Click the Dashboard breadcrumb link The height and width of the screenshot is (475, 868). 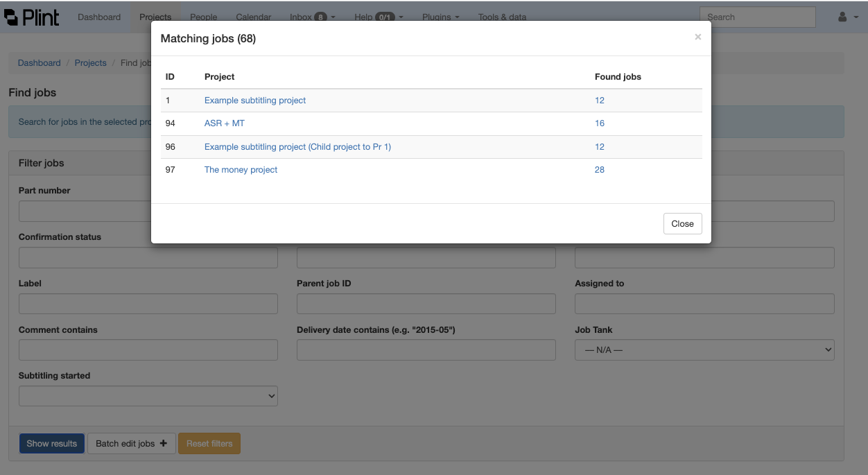click(x=39, y=63)
